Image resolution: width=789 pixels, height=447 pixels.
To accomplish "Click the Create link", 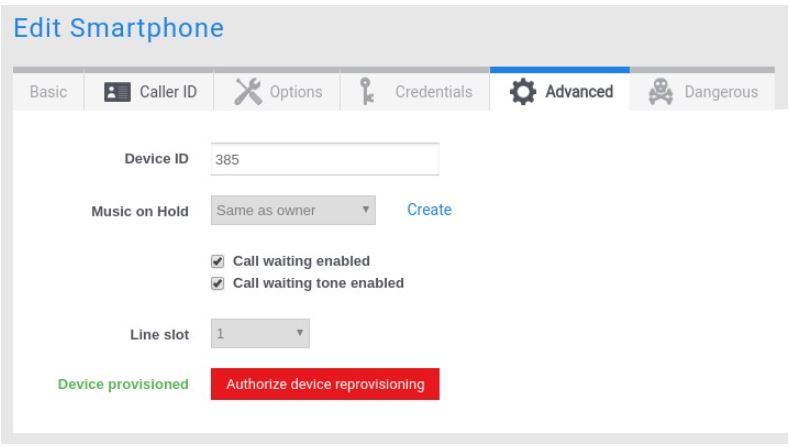I will (429, 210).
